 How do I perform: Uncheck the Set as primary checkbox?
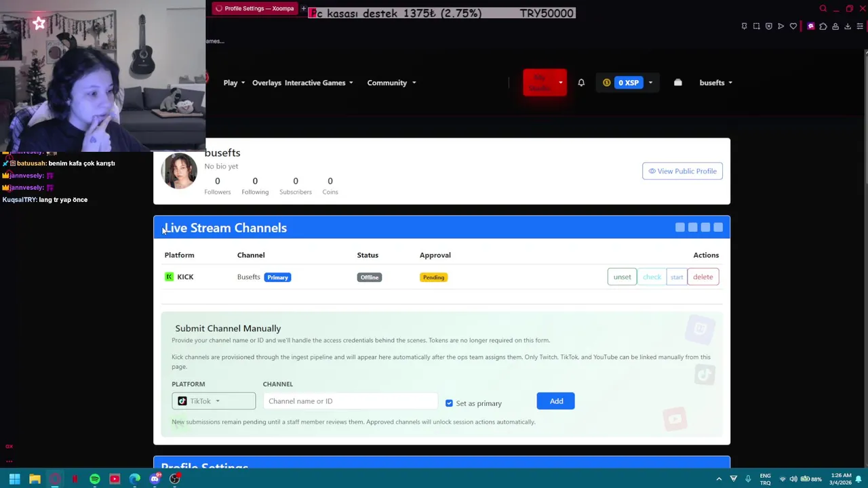pos(449,403)
